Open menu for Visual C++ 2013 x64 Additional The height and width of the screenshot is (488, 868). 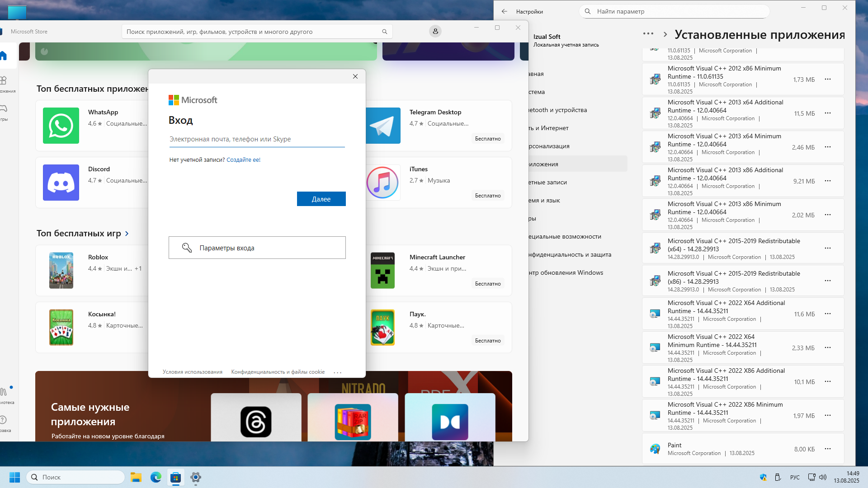click(827, 113)
